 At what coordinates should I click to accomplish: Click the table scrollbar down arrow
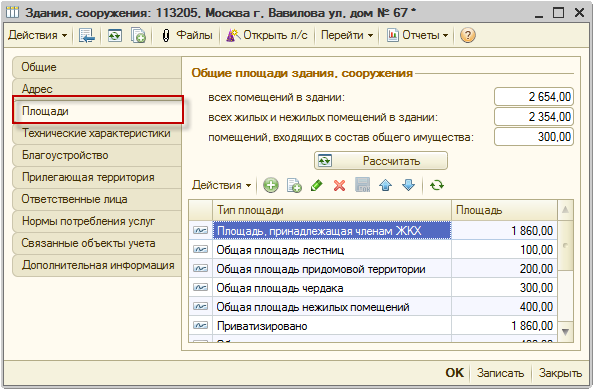point(565,332)
